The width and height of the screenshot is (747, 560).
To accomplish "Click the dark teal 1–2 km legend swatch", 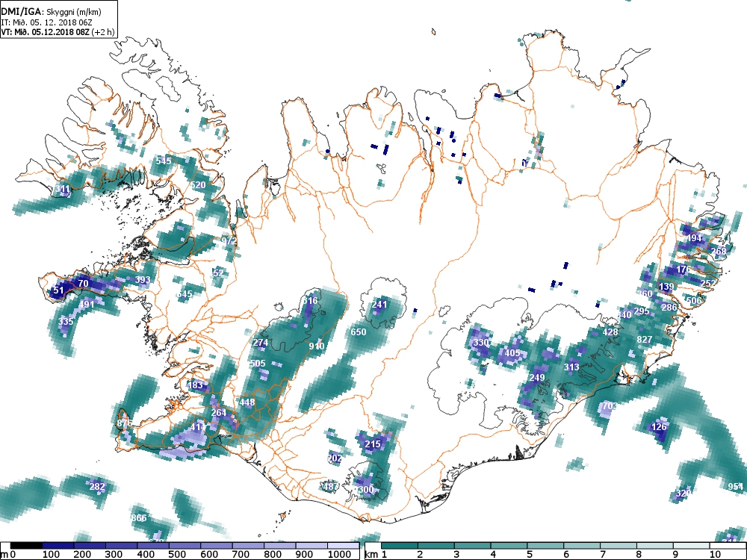I will click(x=400, y=546).
